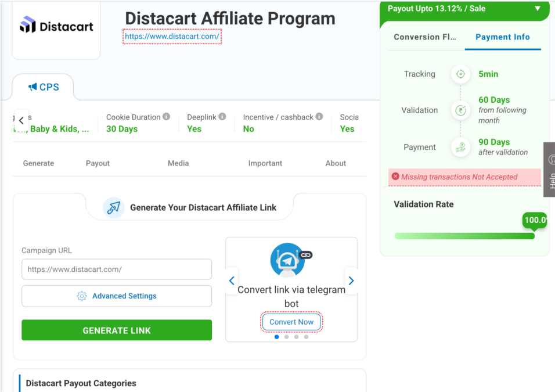This screenshot has width=555, height=392.
Task: Select the first carousel dot
Action: [x=277, y=337]
